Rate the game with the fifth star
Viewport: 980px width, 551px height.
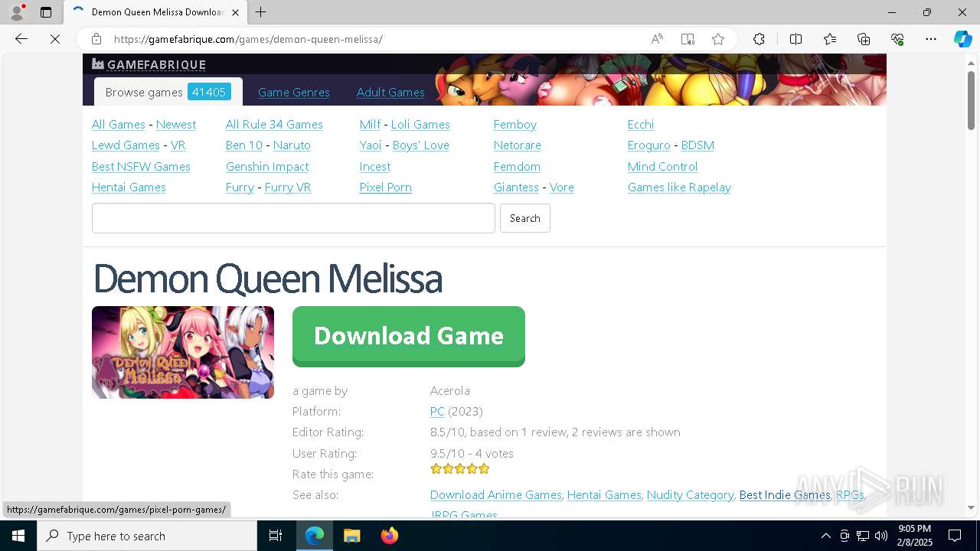(484, 468)
